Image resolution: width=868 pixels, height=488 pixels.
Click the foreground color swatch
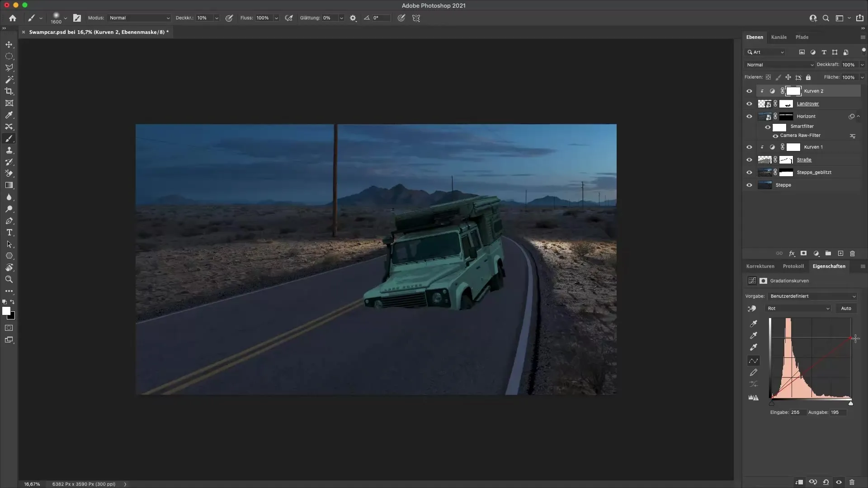[x=6, y=311]
